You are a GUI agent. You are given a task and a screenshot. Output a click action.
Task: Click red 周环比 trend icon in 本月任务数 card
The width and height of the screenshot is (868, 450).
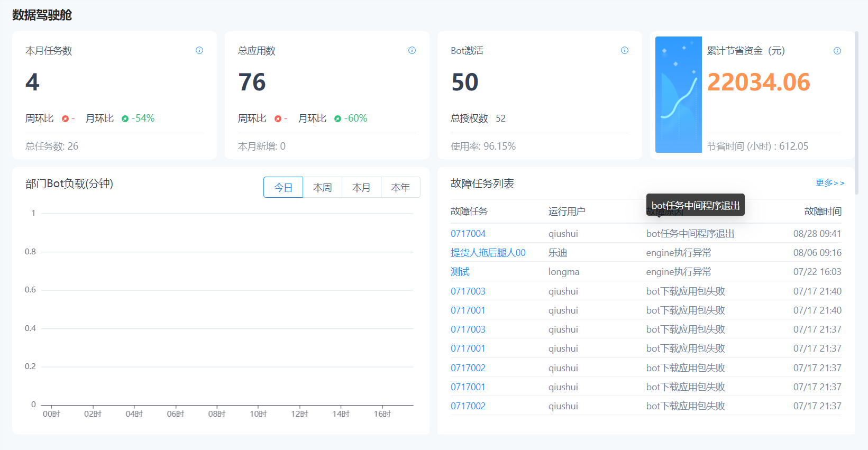65,118
